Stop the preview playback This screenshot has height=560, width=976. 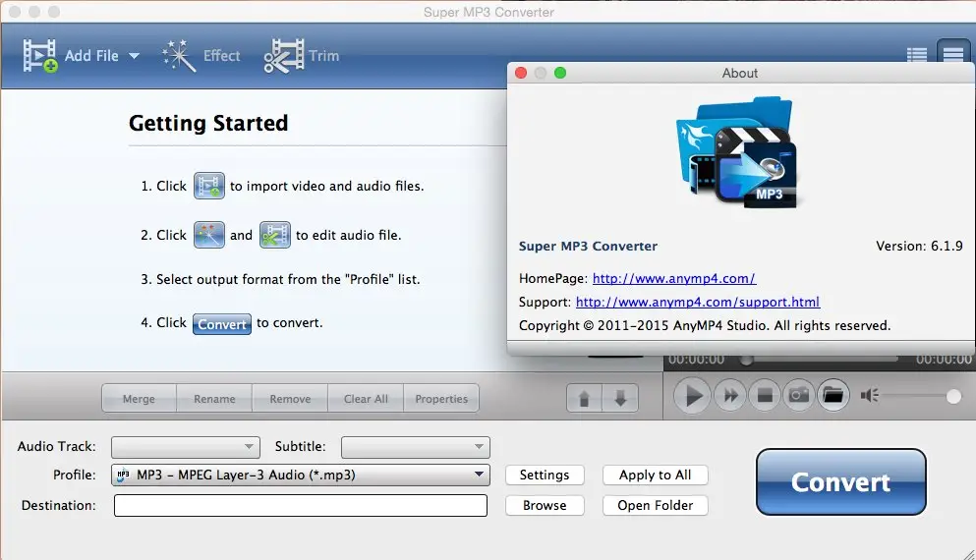tap(765, 395)
